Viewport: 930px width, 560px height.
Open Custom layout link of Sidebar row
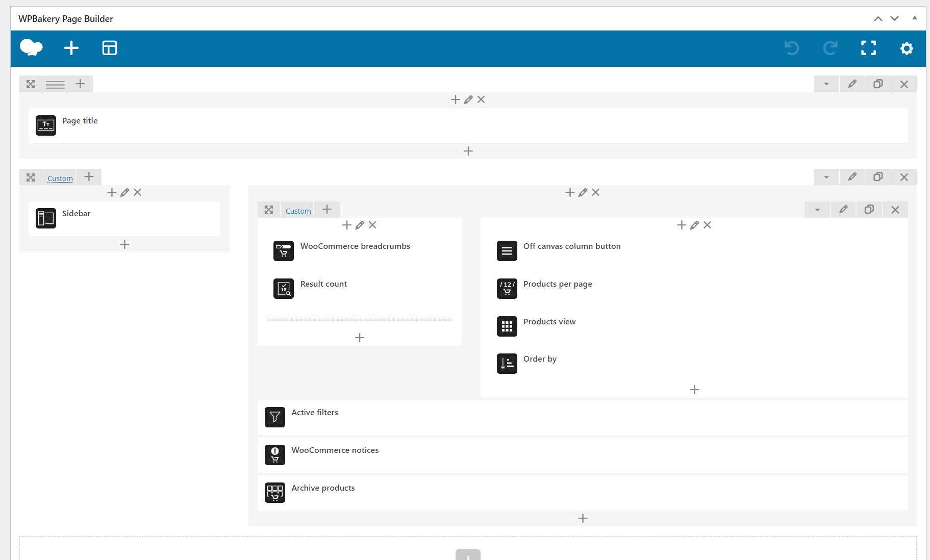(60, 179)
